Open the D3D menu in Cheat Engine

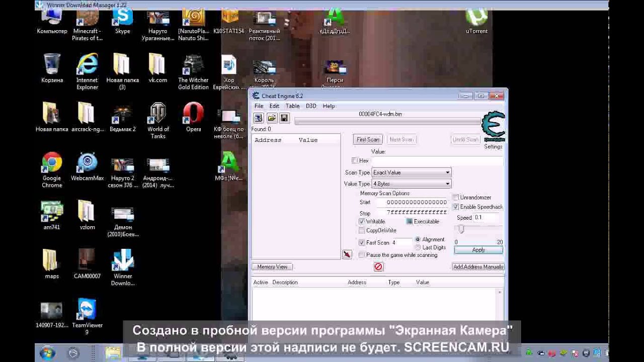(x=311, y=106)
